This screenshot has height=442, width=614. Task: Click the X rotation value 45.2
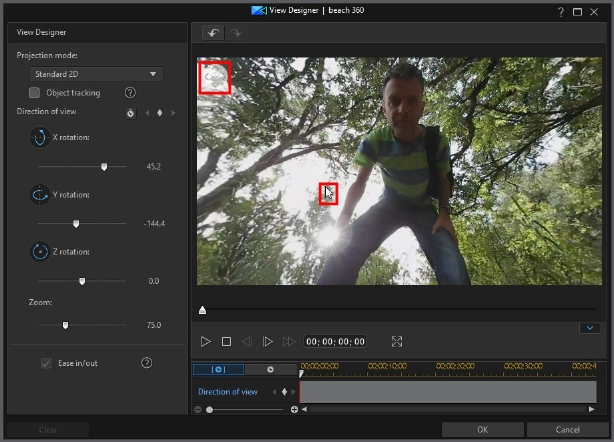[x=154, y=167]
